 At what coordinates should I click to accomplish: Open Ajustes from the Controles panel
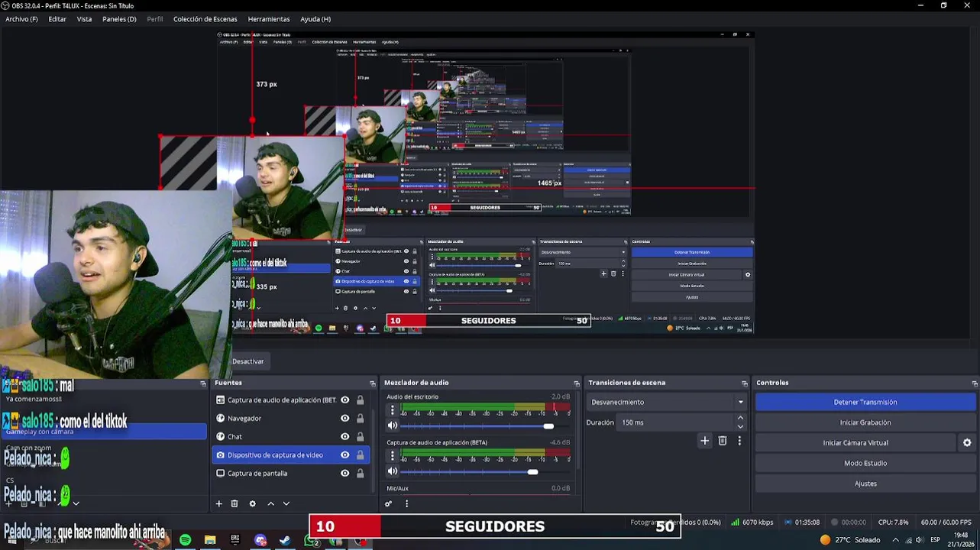[x=865, y=484]
